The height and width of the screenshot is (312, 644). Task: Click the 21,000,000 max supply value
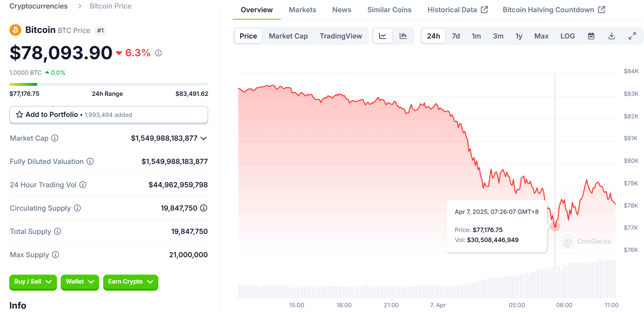[188, 255]
